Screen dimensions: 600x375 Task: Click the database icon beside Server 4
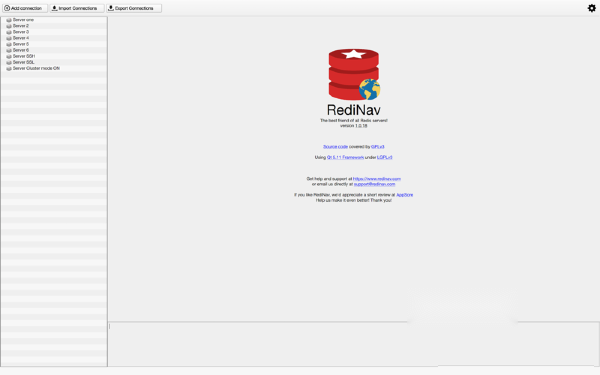(x=9, y=38)
